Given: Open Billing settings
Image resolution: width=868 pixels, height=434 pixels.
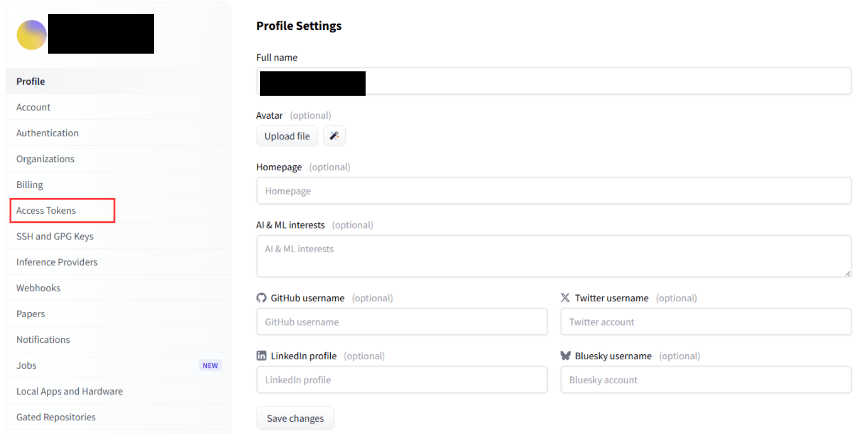Looking at the screenshot, I should (x=30, y=184).
